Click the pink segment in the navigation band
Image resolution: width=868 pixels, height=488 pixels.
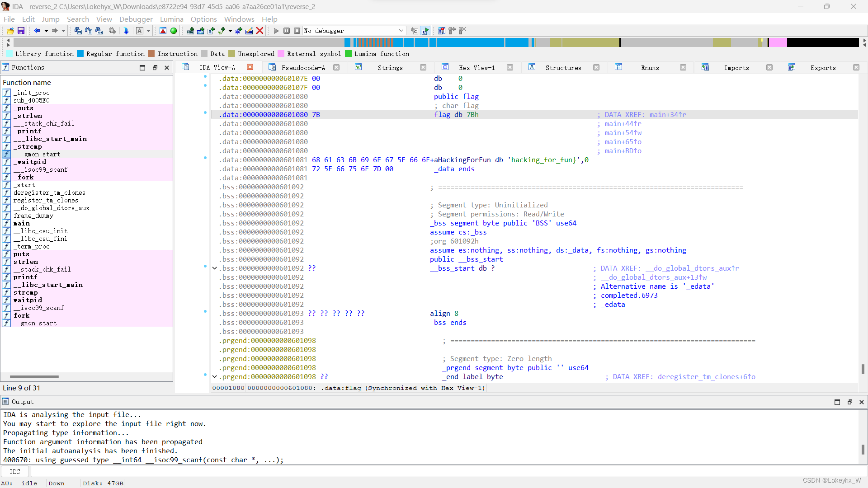pos(778,42)
